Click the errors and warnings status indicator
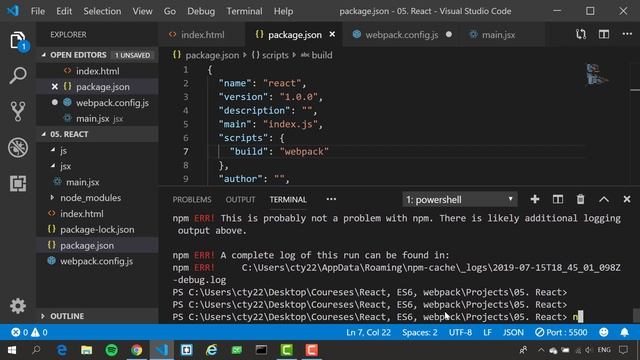This screenshot has width=640, height=360. click(29, 332)
